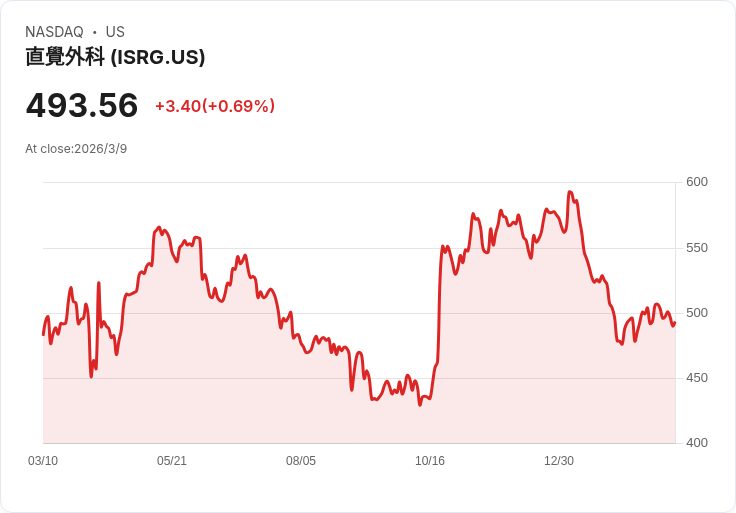This screenshot has width=736, height=513.
Task: Click the stock name 直覺外科 (ISRG.US)
Action: [x=115, y=57]
